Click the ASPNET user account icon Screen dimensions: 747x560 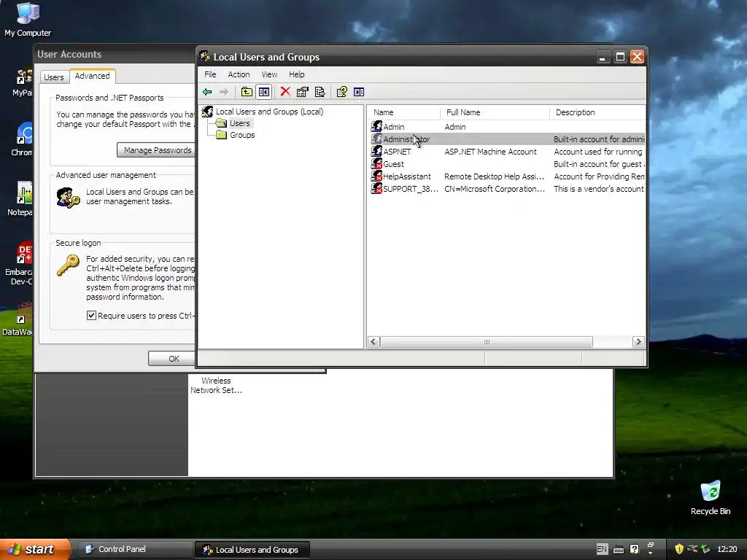pos(376,151)
